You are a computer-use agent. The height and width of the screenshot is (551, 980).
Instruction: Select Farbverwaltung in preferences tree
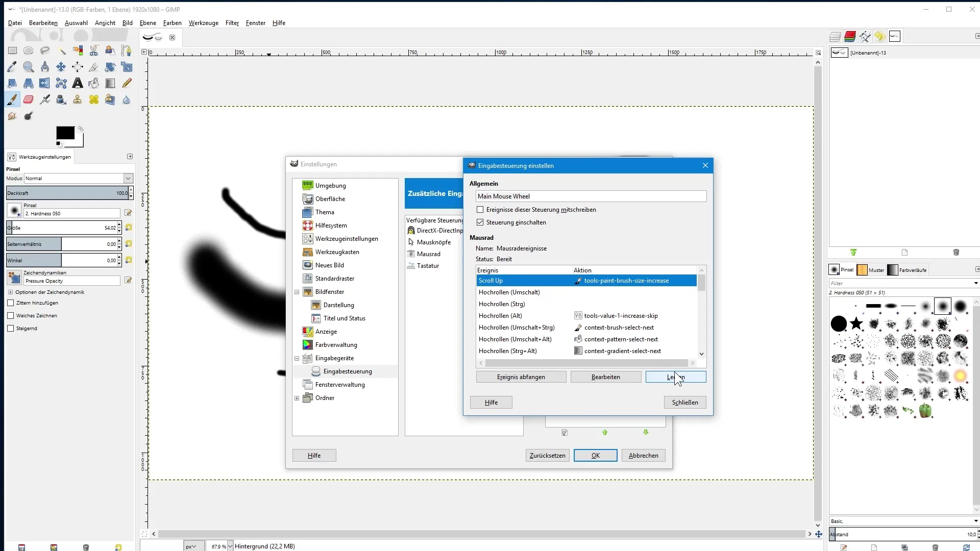[336, 345]
